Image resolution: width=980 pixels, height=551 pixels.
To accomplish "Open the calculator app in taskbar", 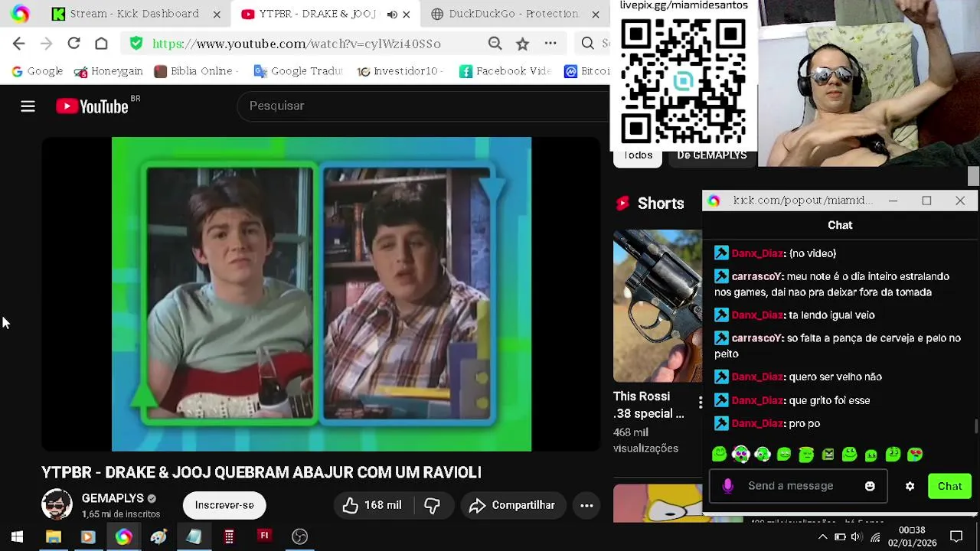I will coord(229,536).
